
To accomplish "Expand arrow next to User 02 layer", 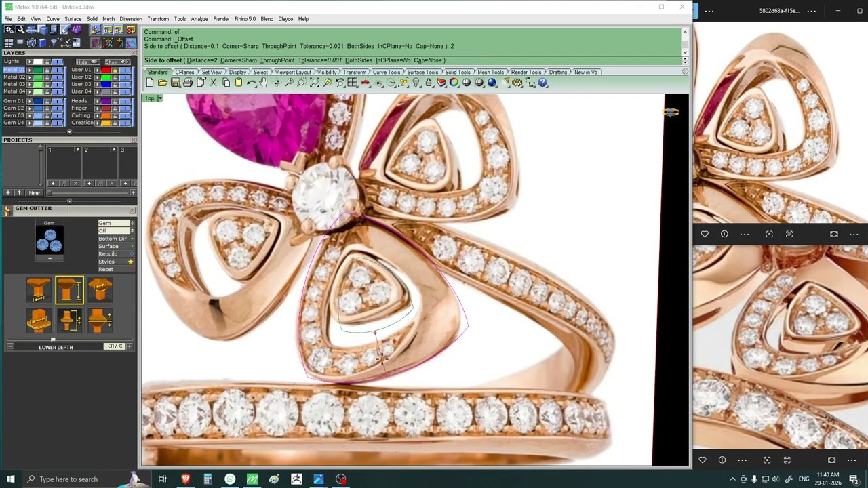I will (x=98, y=77).
